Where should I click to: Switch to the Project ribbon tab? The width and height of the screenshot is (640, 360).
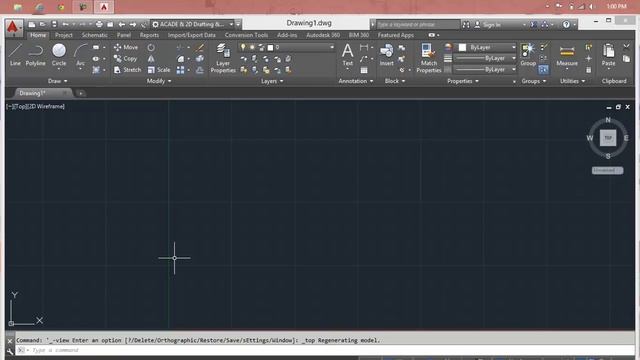tap(64, 35)
